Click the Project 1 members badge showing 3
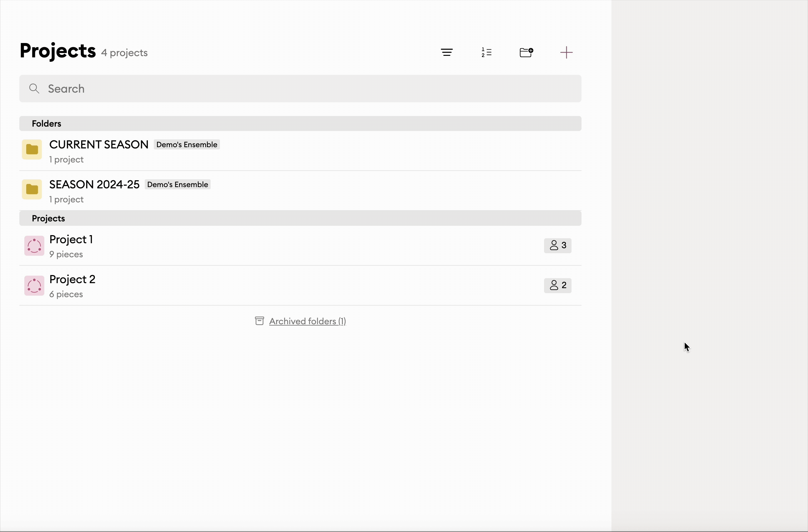The height and width of the screenshot is (532, 808). (557, 246)
